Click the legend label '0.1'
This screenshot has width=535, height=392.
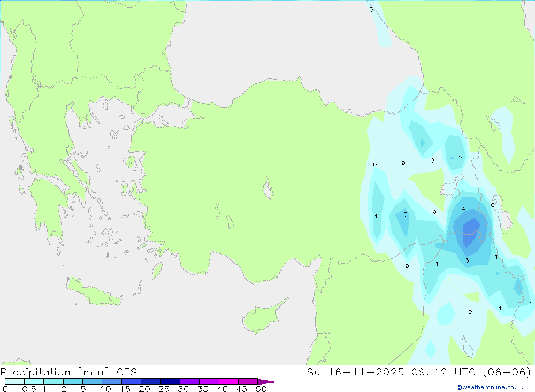click(x=9, y=389)
